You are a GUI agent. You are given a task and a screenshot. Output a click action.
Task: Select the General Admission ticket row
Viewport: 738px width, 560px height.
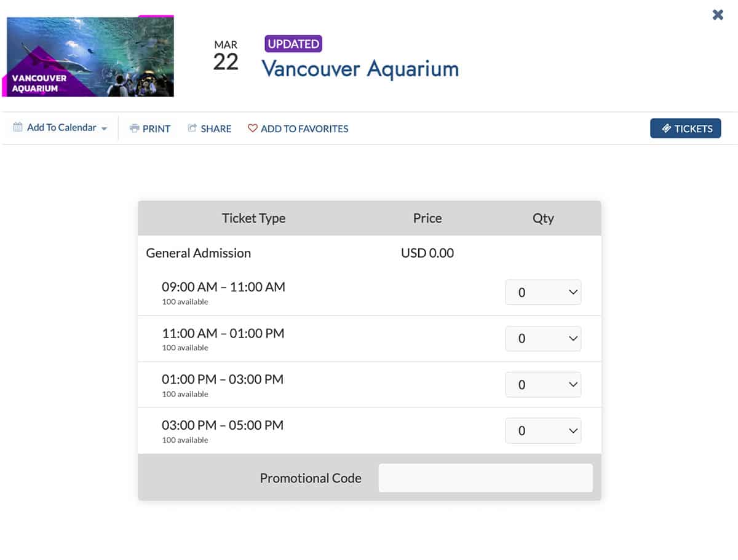(x=198, y=253)
